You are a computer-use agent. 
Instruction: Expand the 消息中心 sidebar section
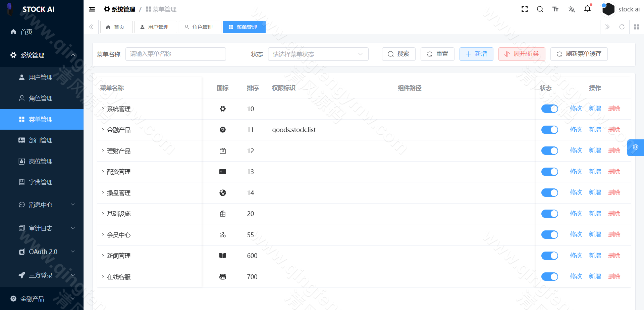coord(41,205)
